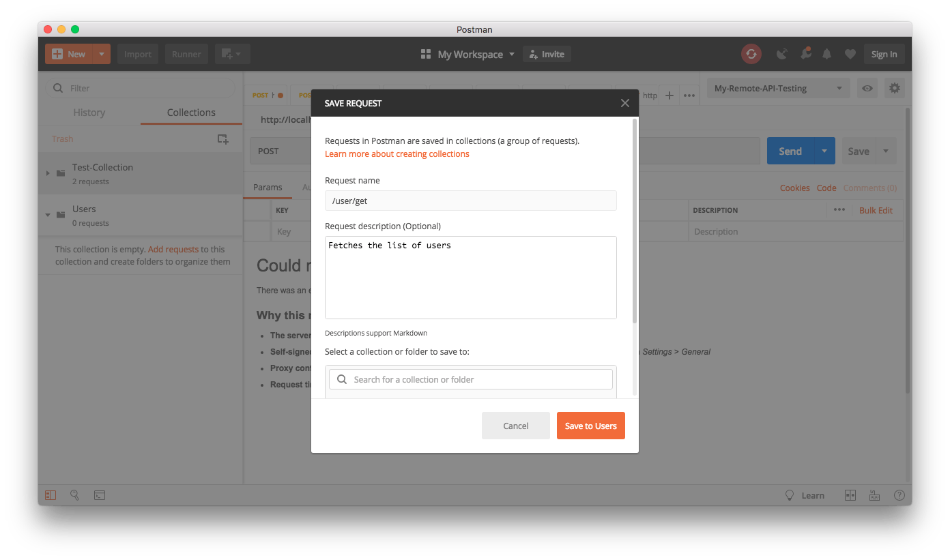The image size is (950, 560).
Task: Open the Postman Console icon in status bar
Action: (99, 495)
